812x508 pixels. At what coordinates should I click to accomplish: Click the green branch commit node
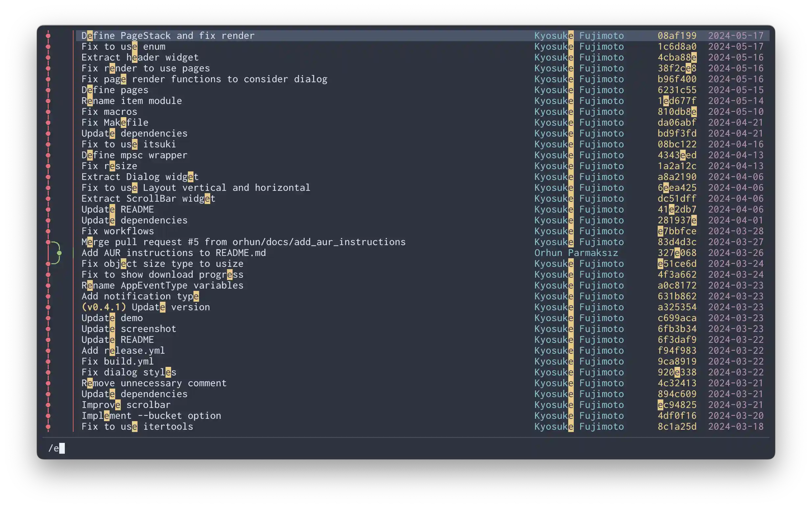coord(59,253)
